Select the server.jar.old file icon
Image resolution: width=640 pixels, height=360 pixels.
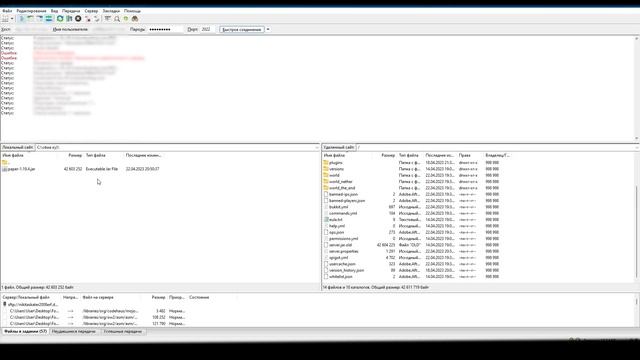point(326,245)
